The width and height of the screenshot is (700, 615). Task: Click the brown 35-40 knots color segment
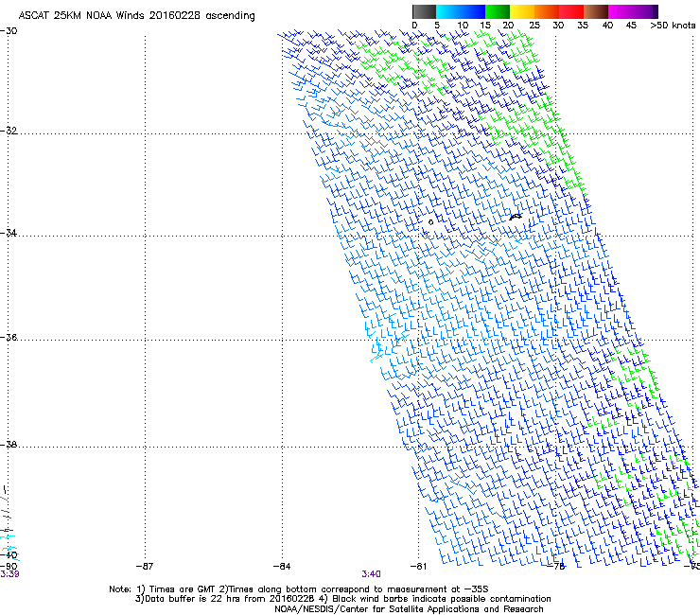coord(596,11)
